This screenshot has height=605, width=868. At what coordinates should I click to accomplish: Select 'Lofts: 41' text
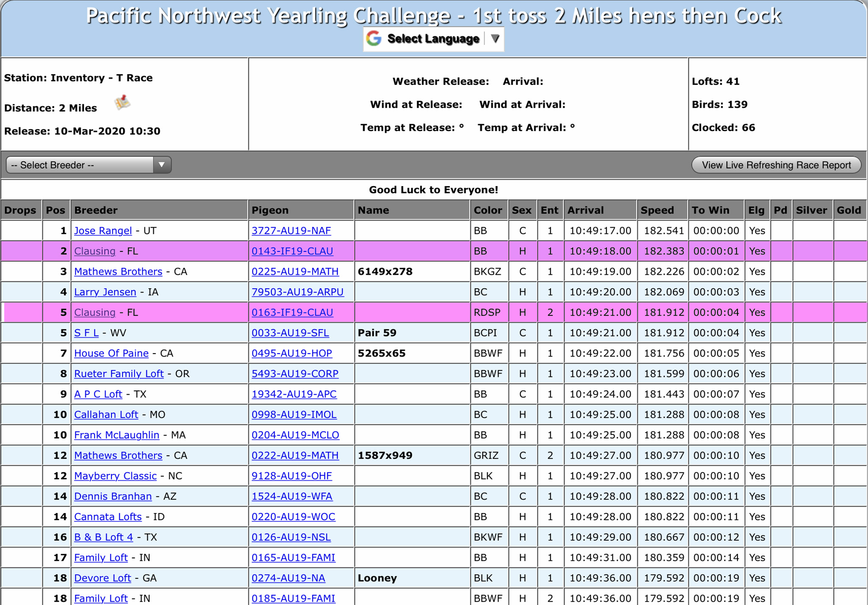[716, 81]
